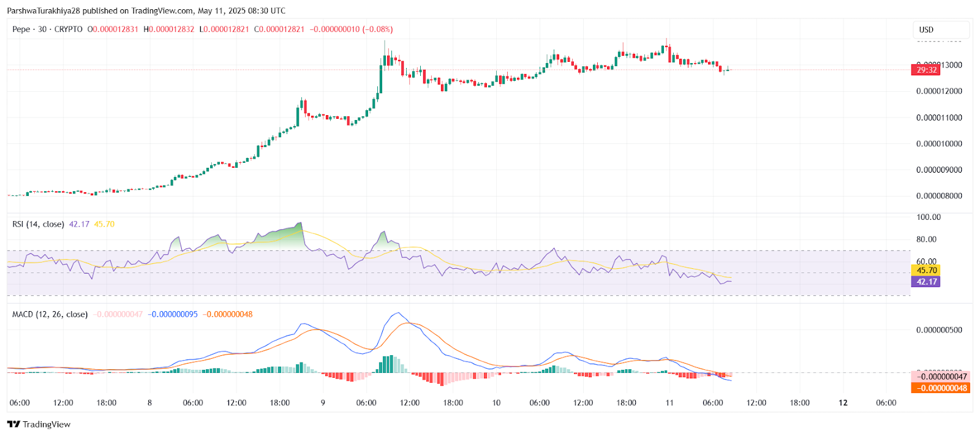Click the 0.000010000 price axis label
980x436 pixels.
pos(939,144)
